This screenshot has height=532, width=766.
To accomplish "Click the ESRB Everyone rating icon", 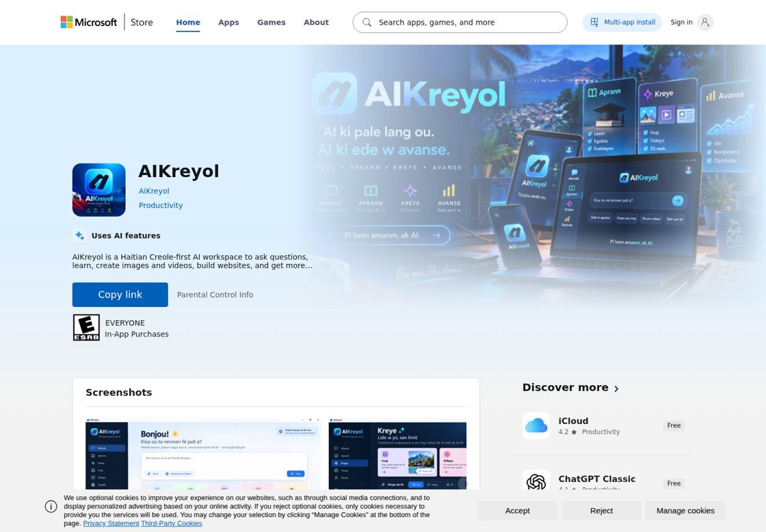I will [x=86, y=328].
